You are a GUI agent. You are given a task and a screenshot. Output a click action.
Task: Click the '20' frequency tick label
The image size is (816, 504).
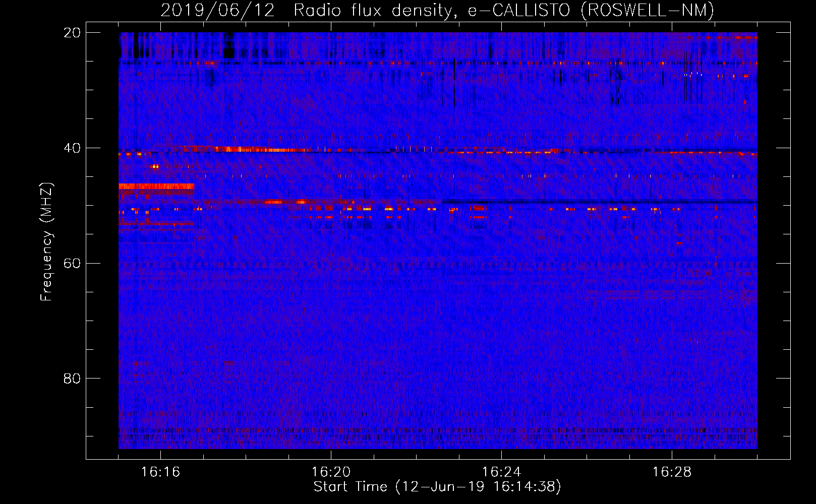coord(72,33)
